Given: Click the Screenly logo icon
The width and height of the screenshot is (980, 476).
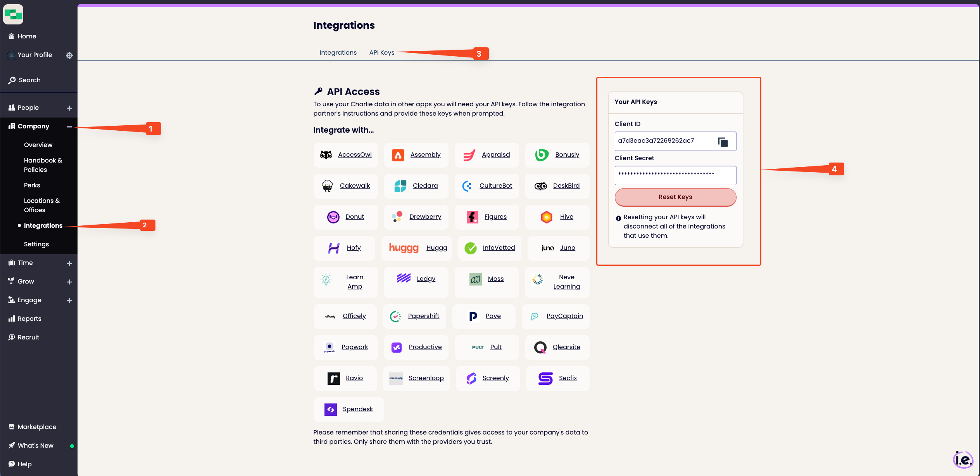Looking at the screenshot, I should [x=471, y=378].
